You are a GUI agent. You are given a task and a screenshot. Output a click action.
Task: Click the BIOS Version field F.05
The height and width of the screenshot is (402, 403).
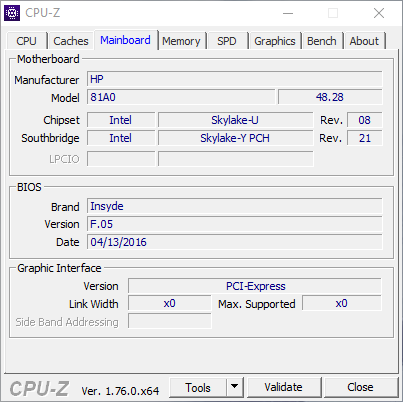(235, 224)
